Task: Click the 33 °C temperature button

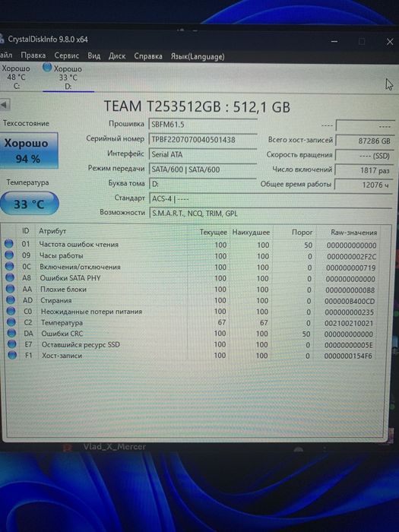Action: point(29,204)
